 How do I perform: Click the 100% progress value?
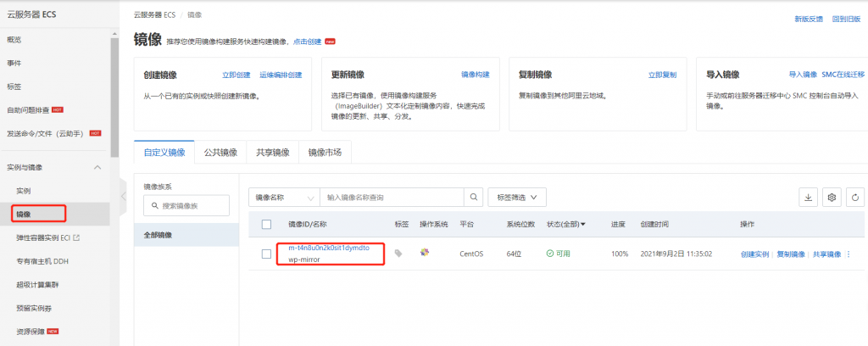pyautogui.click(x=620, y=254)
